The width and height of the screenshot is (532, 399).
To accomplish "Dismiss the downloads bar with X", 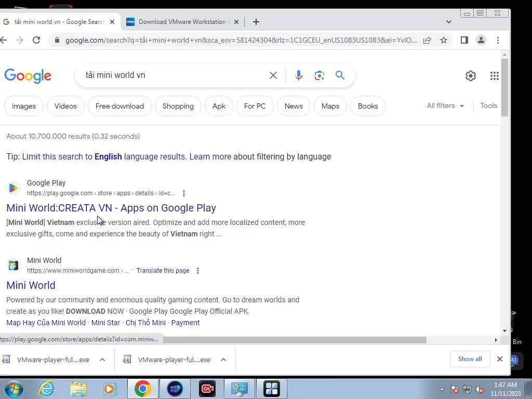I will point(500,359).
